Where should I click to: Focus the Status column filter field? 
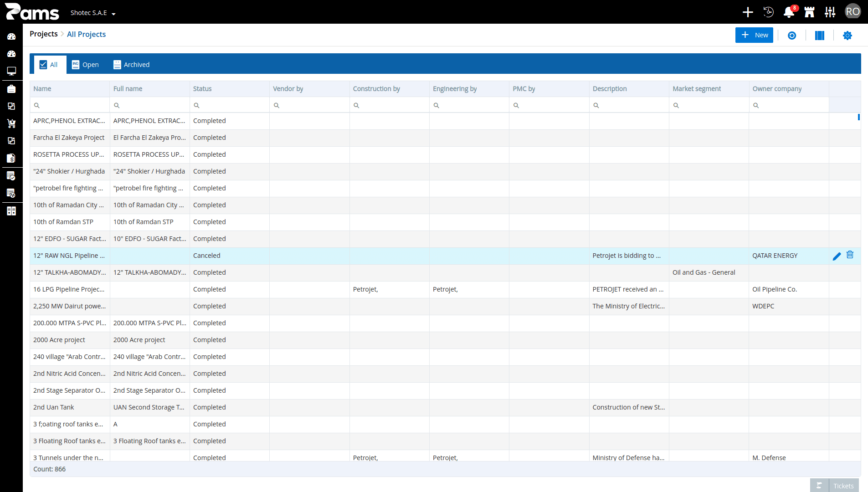[230, 105]
